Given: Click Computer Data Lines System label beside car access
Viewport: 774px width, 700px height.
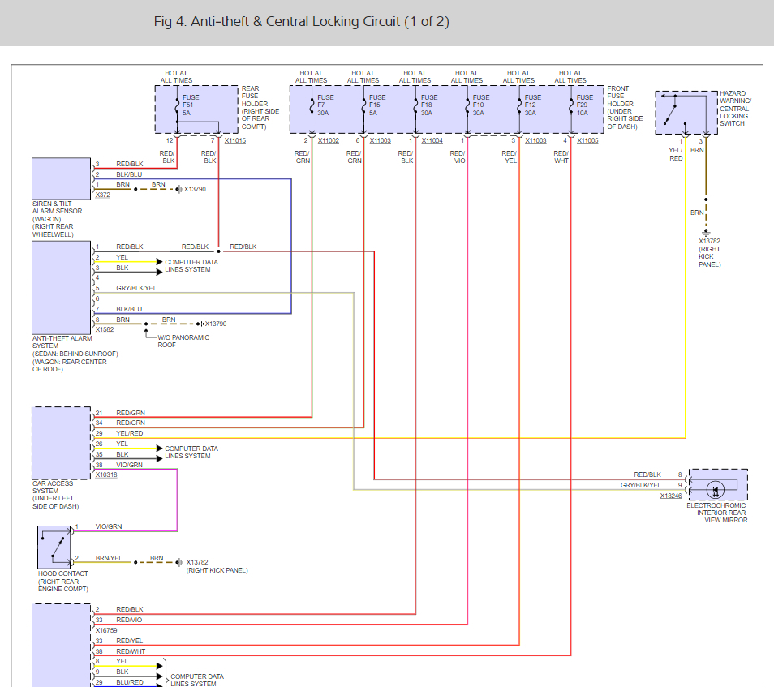Looking at the screenshot, I should [191, 452].
